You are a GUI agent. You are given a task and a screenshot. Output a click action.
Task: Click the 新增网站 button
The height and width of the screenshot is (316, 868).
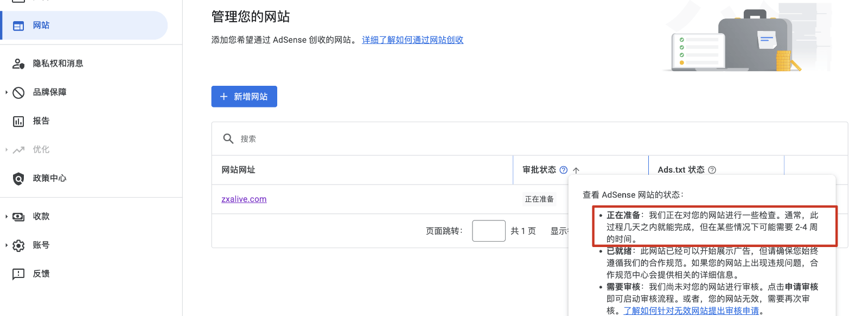coord(244,96)
